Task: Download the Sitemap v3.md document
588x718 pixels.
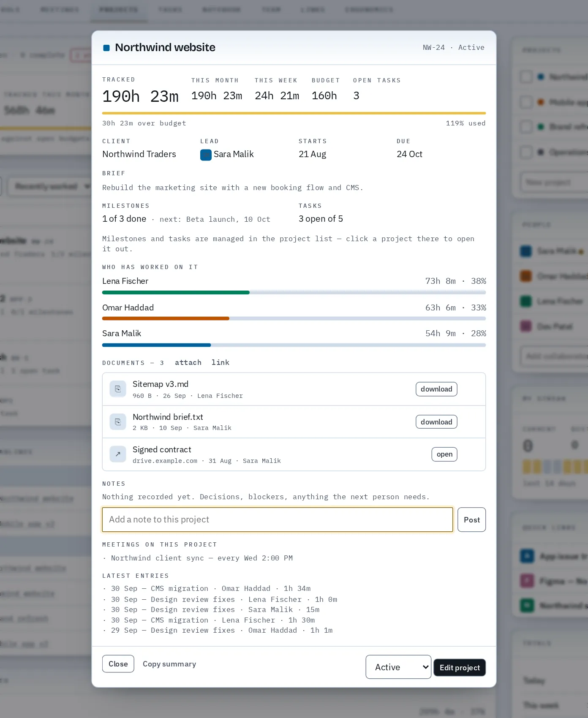Action: (x=436, y=389)
